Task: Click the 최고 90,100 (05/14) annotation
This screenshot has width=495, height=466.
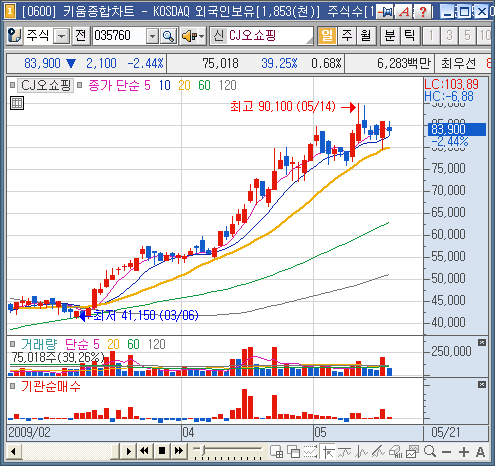Action: tap(283, 107)
